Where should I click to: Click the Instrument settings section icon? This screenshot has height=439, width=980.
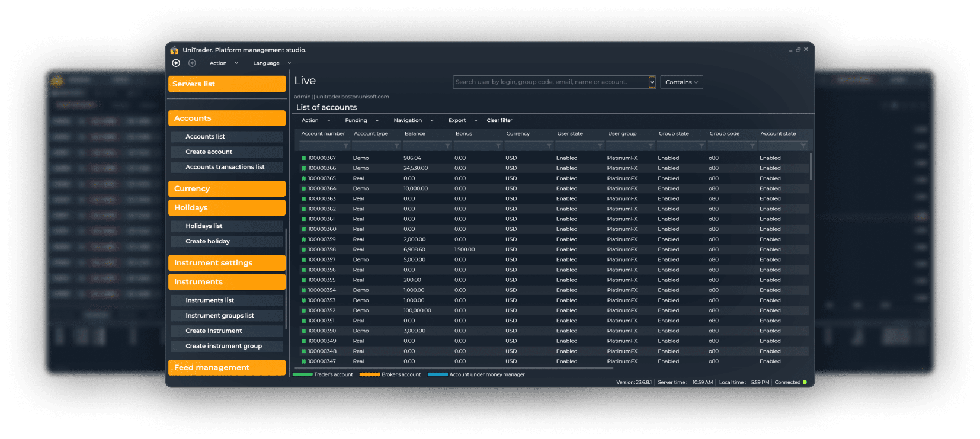tap(227, 263)
